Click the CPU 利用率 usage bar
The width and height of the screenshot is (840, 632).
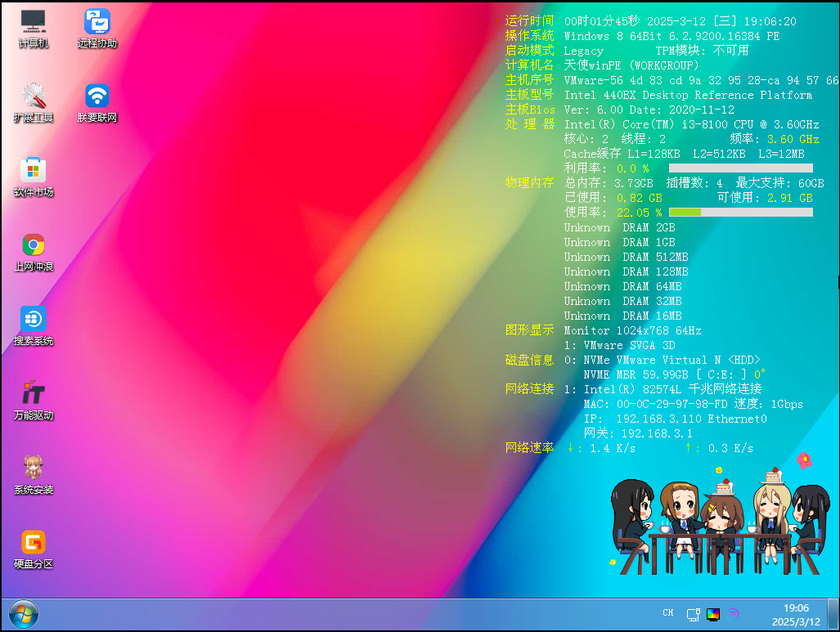pyautogui.click(x=740, y=168)
